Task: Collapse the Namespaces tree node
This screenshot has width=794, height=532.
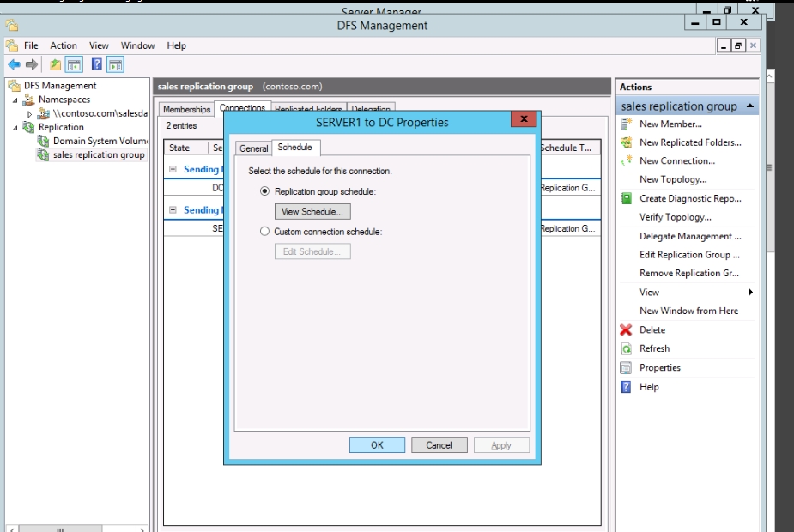Action: (x=16, y=100)
